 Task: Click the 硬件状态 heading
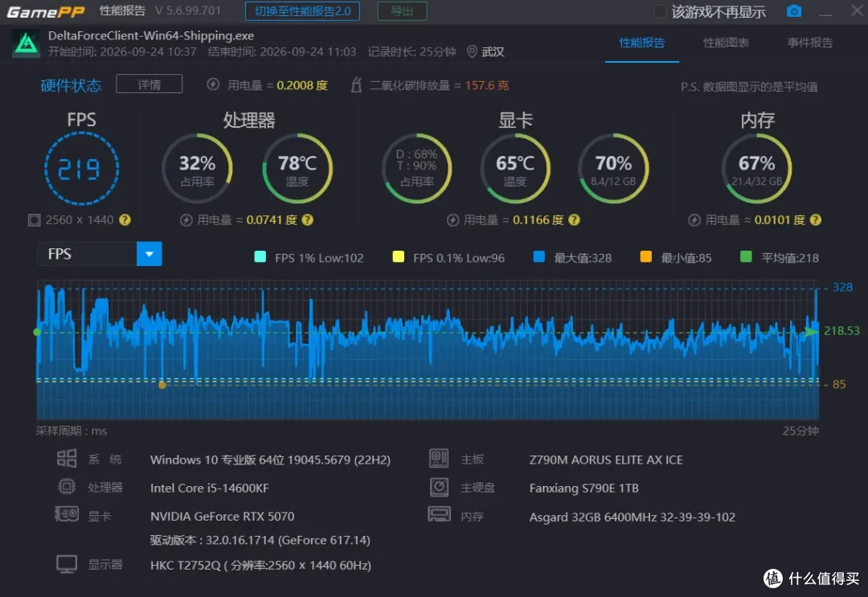point(71,85)
